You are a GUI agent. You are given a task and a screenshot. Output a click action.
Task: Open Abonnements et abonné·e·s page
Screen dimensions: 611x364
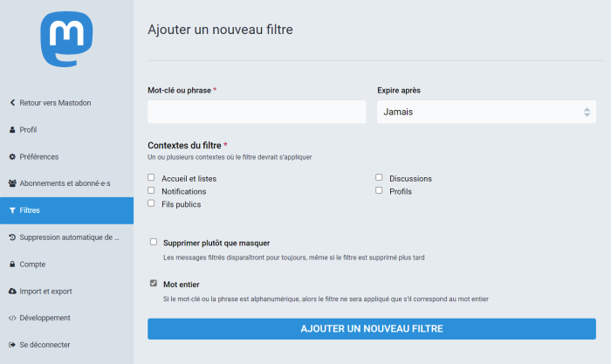click(x=65, y=183)
